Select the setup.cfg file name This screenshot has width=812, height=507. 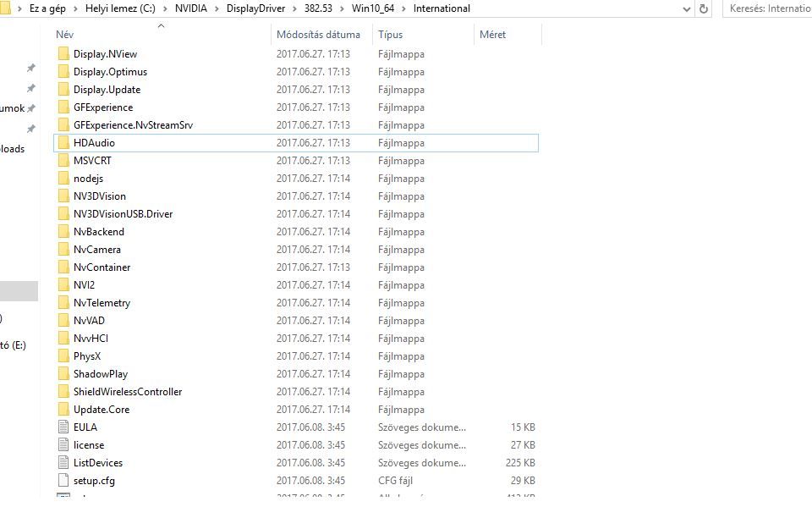coord(94,481)
